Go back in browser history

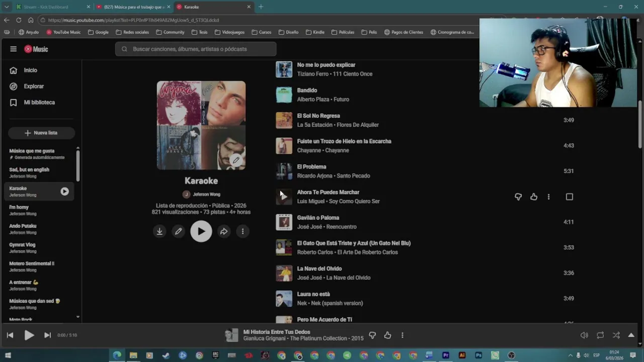point(6,20)
